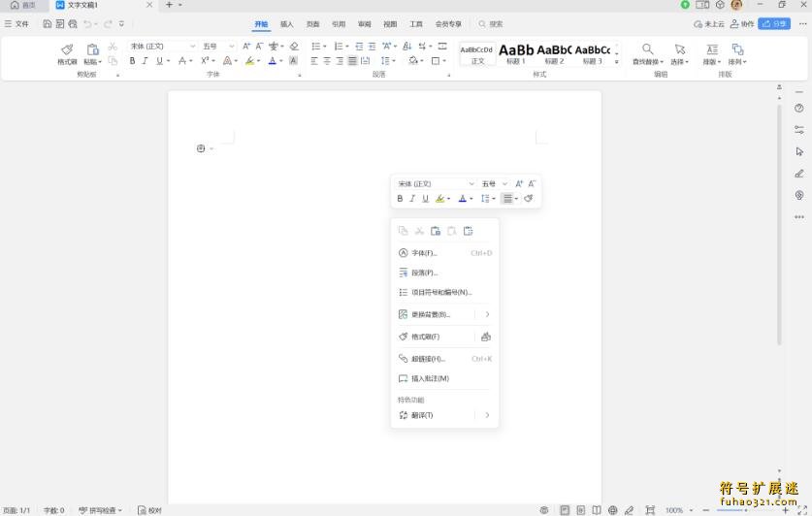
Task: Click the print icon in quick access bar
Action: (x=73, y=24)
